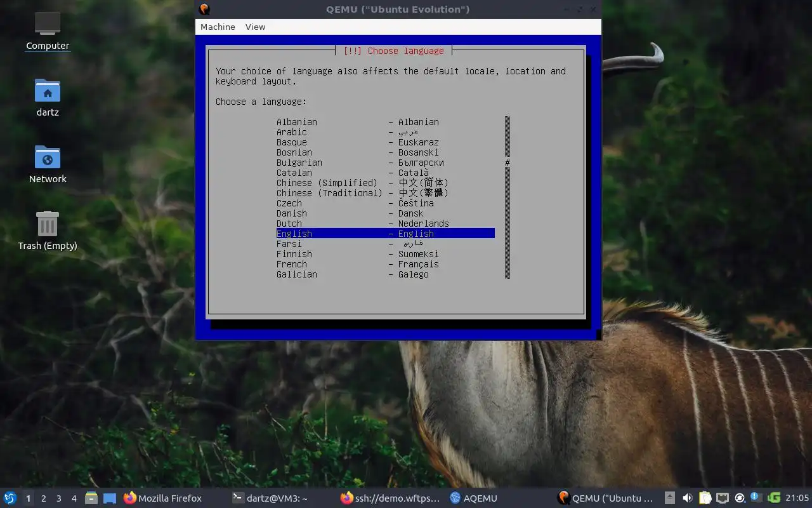Select Catalan in language list

point(386,173)
